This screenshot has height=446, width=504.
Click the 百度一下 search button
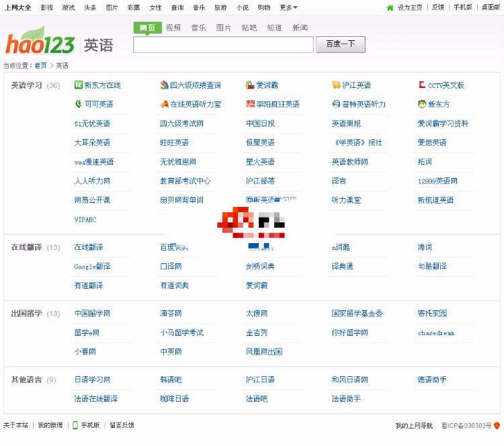(341, 44)
